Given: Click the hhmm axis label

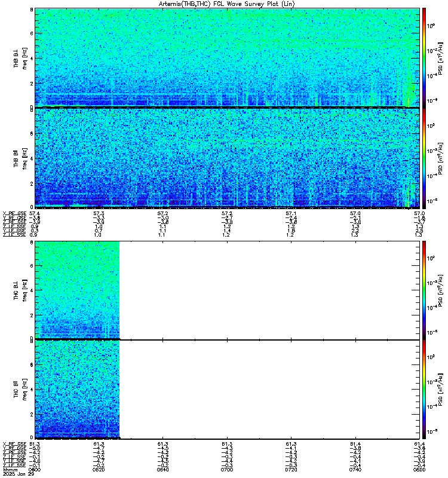Looking at the screenshot, I should click(9, 470).
